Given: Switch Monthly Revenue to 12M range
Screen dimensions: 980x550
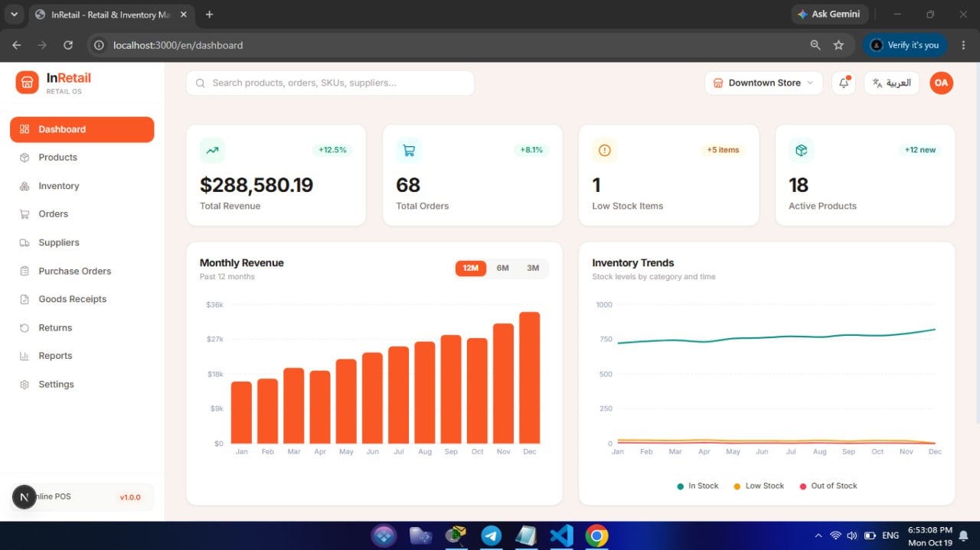Looking at the screenshot, I should pos(471,268).
